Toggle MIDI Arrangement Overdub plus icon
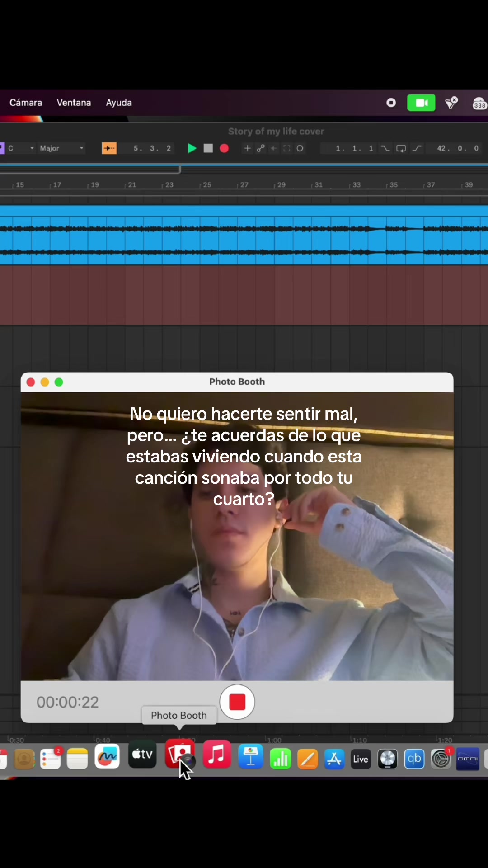This screenshot has width=488, height=868. [247, 148]
